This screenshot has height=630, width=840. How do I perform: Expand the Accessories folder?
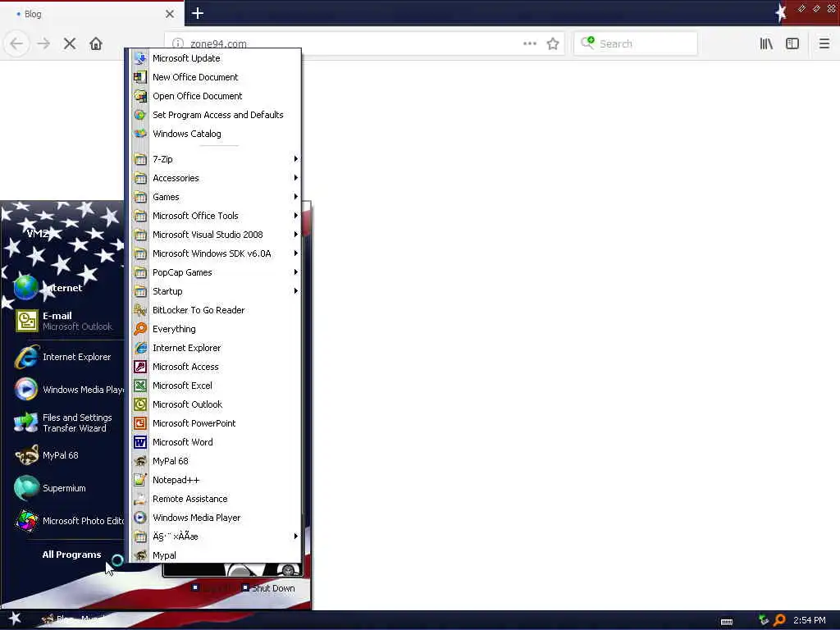(x=216, y=178)
